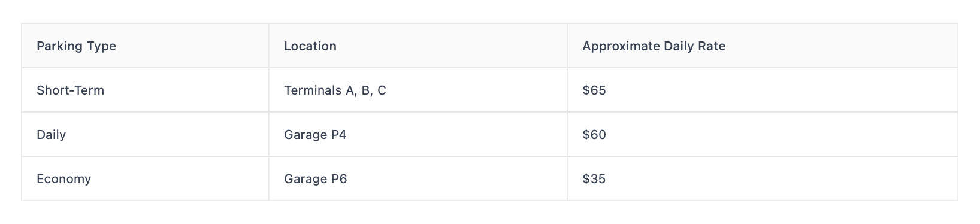This screenshot has height=224, width=980.
Task: Click the letter C in Terminals list
Action: [x=382, y=90]
